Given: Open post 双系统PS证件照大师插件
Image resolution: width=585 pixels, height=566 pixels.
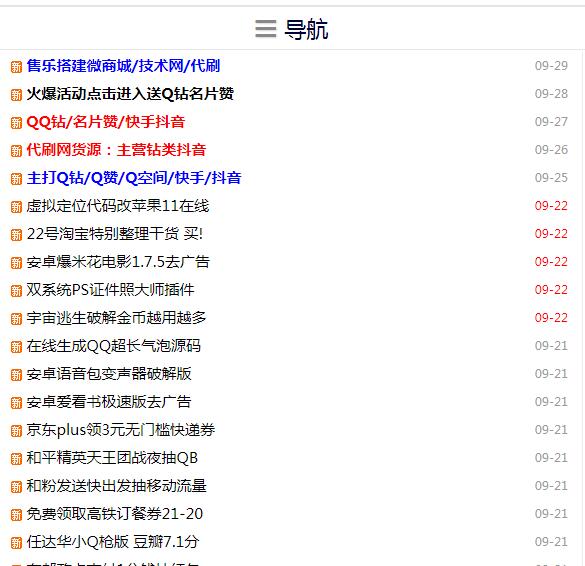Looking at the screenshot, I should click(x=110, y=290).
